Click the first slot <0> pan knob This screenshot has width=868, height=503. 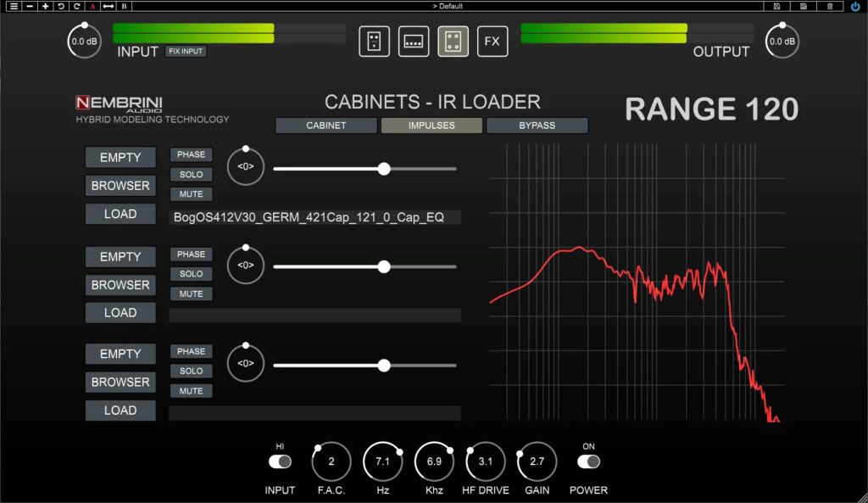click(245, 166)
